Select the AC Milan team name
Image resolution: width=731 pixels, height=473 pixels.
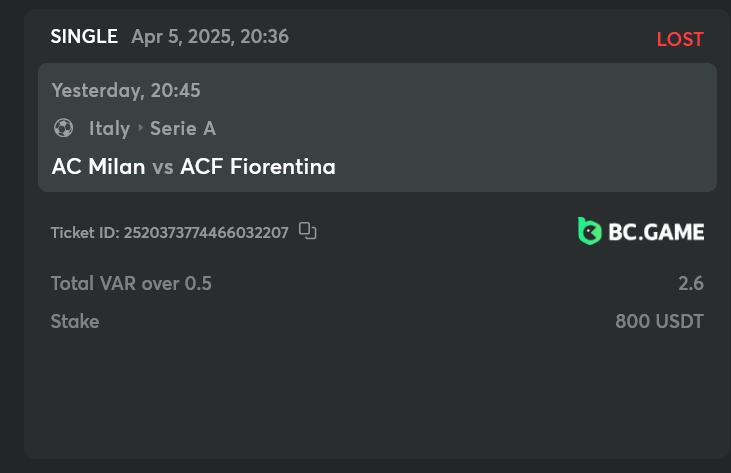click(98, 167)
